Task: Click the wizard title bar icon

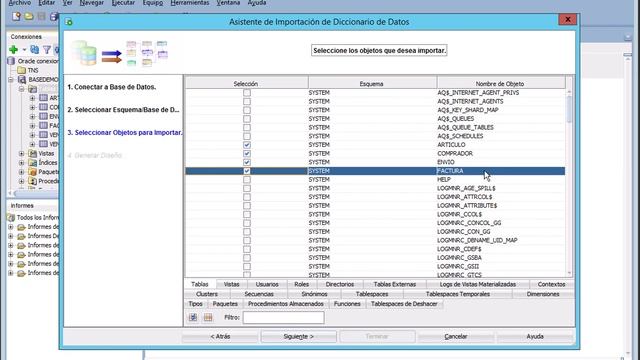Action: [69, 22]
